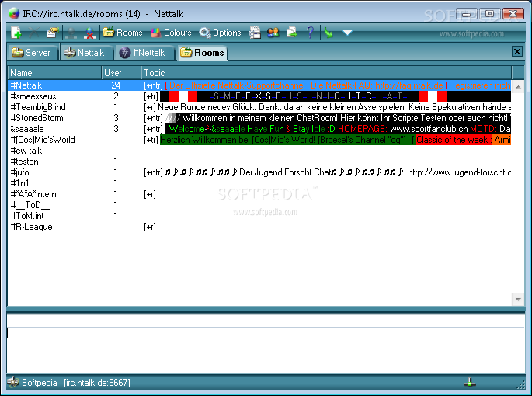Click the disconnect globe with red X
532x396 pixels.
coord(89,33)
